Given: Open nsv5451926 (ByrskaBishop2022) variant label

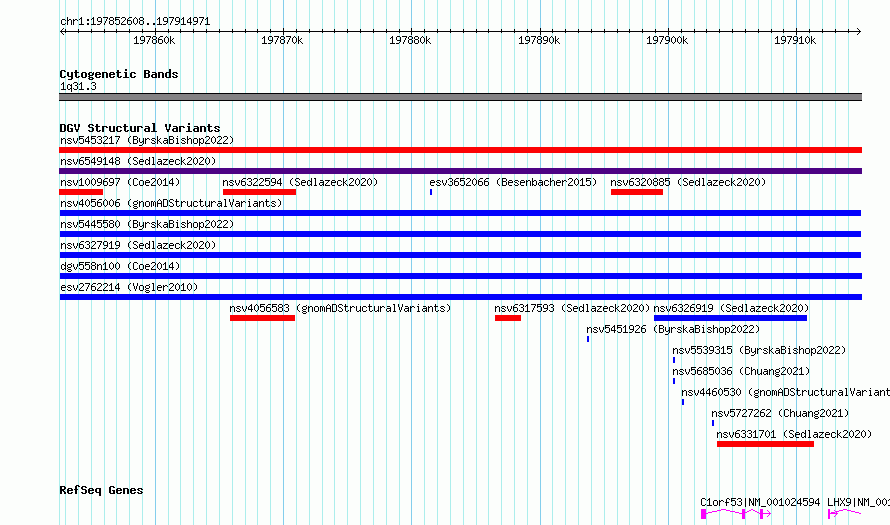Looking at the screenshot, I should click(673, 329).
